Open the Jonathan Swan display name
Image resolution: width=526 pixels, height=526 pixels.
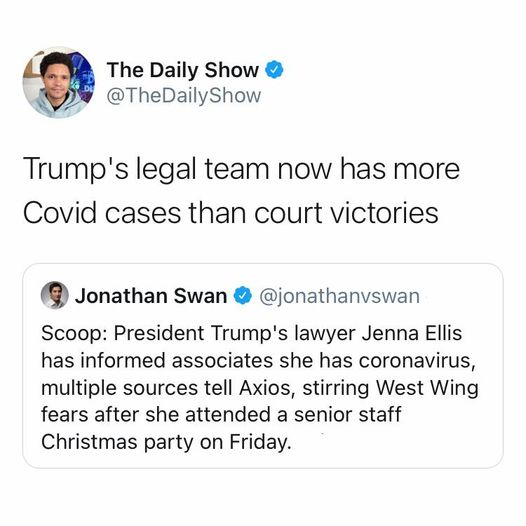pos(151,296)
